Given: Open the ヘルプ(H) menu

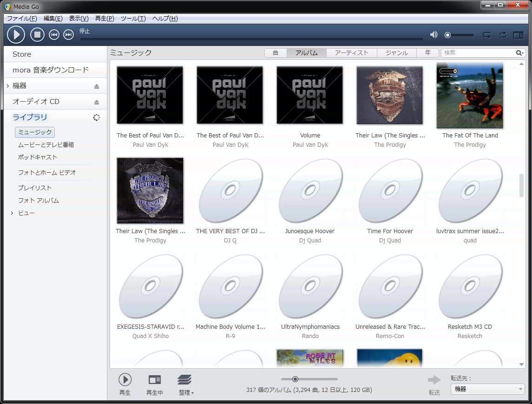Looking at the screenshot, I should 165,18.
